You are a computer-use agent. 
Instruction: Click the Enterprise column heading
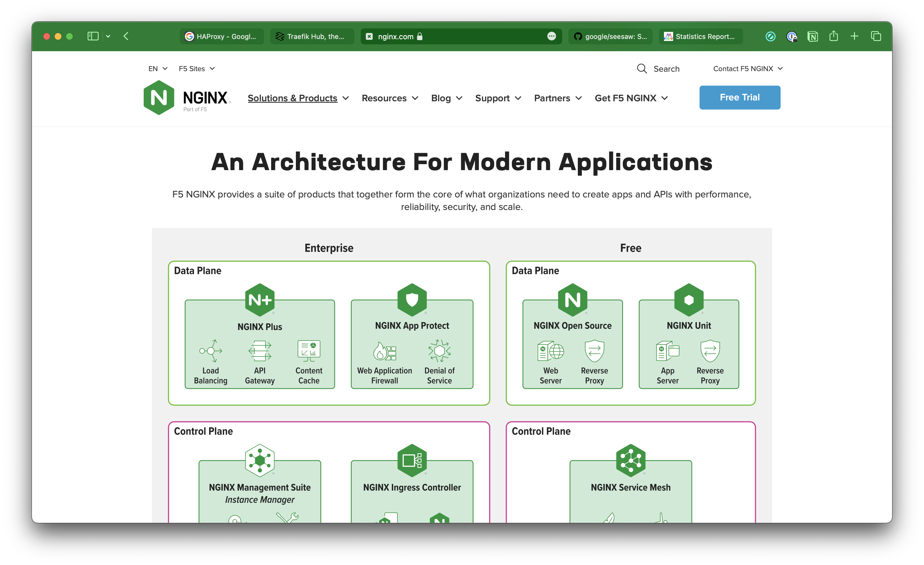point(329,248)
